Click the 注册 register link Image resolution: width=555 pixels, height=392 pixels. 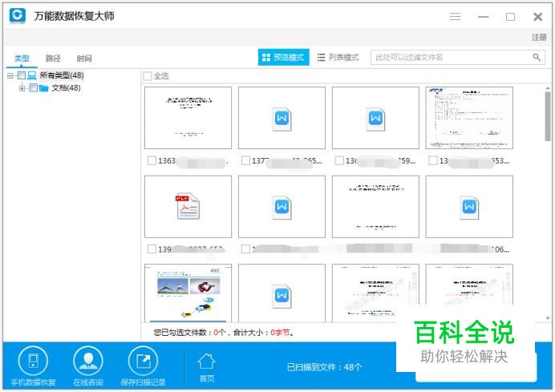pos(539,37)
